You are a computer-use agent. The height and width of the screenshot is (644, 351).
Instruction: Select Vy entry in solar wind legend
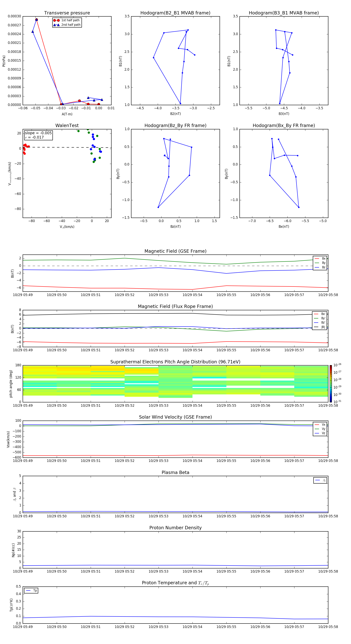pyautogui.click(x=320, y=429)
